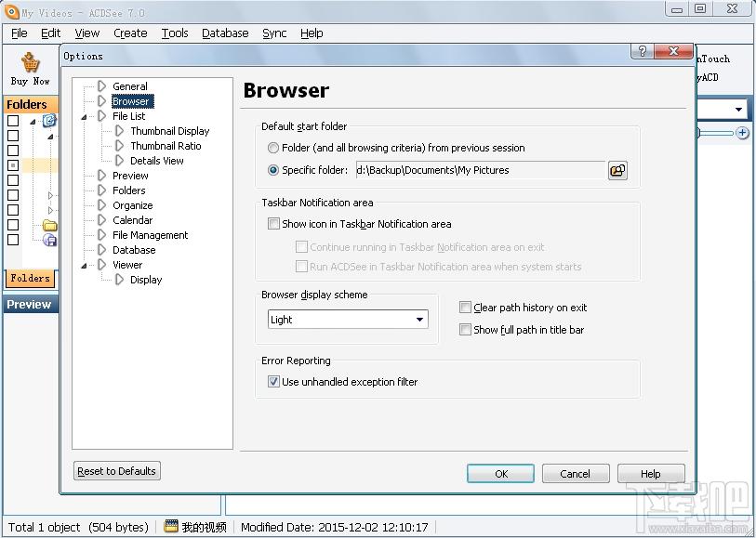Toggle Clear path history on exit
Image resolution: width=756 pixels, height=538 pixels.
tap(465, 308)
